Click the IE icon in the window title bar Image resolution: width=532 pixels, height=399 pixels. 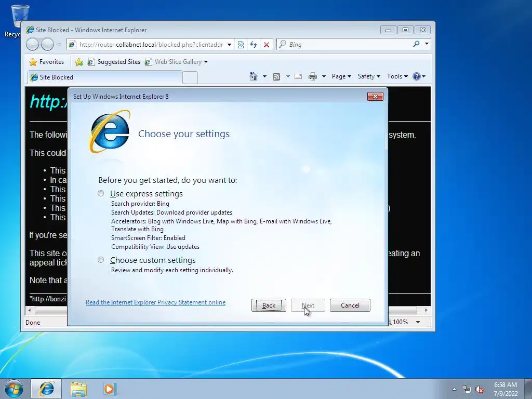pyautogui.click(x=30, y=30)
